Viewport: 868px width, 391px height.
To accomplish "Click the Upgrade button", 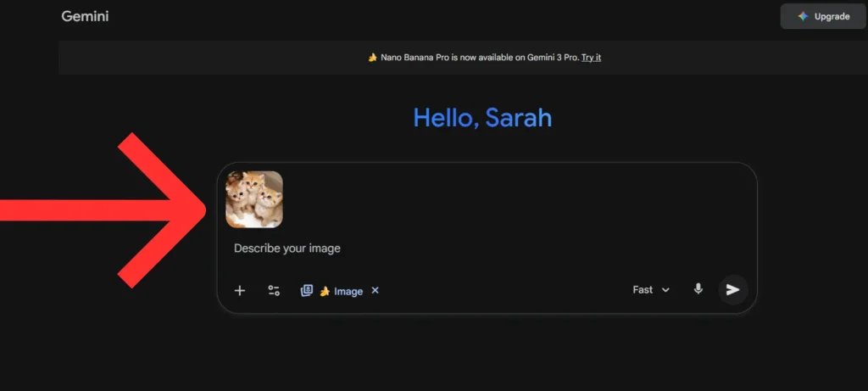I will click(x=823, y=17).
